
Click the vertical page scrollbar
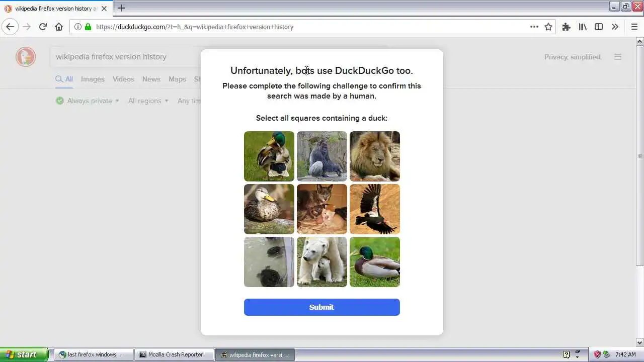640,156
